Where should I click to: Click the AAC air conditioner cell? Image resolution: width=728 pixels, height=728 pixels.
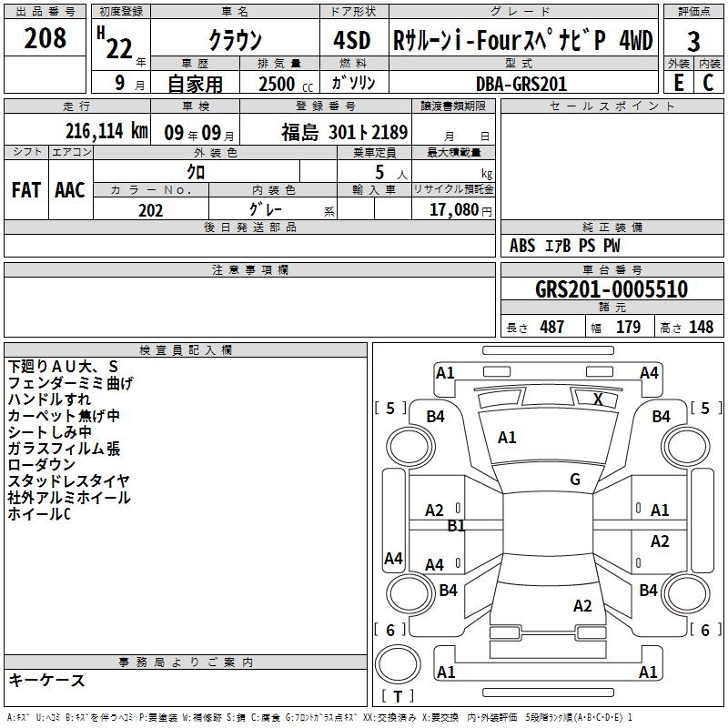pyautogui.click(x=70, y=190)
